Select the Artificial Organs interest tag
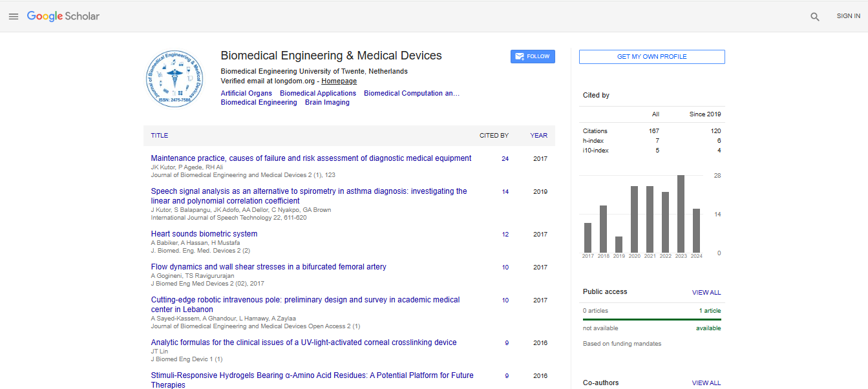The width and height of the screenshot is (868, 389). tap(246, 93)
